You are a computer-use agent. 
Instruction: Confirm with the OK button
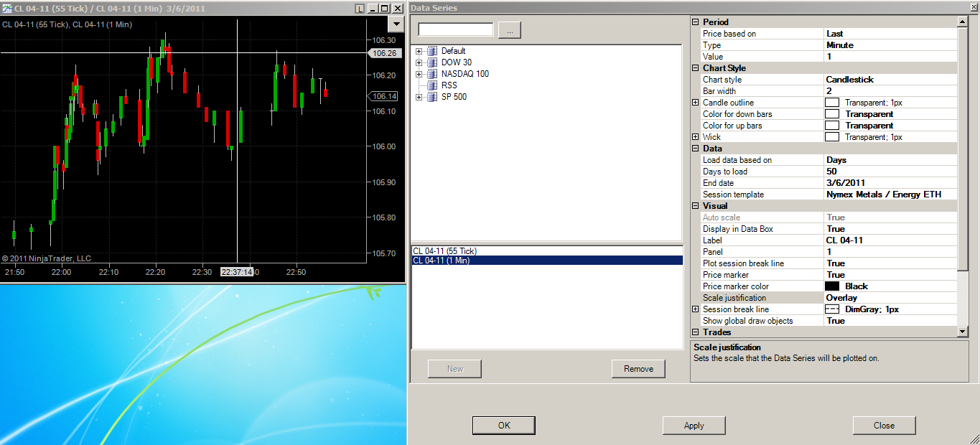click(504, 426)
